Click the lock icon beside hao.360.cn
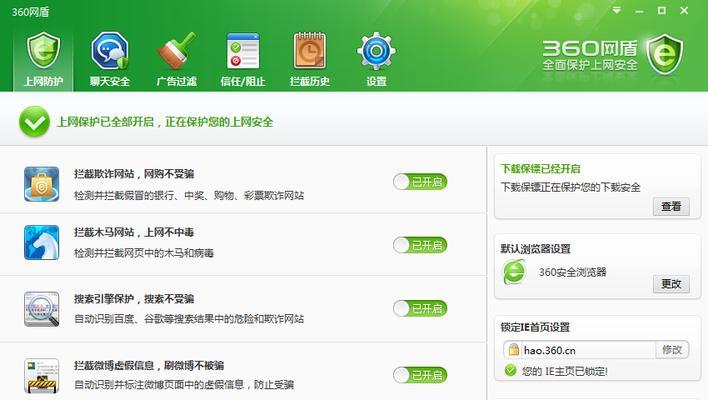The image size is (708, 400). (513, 349)
